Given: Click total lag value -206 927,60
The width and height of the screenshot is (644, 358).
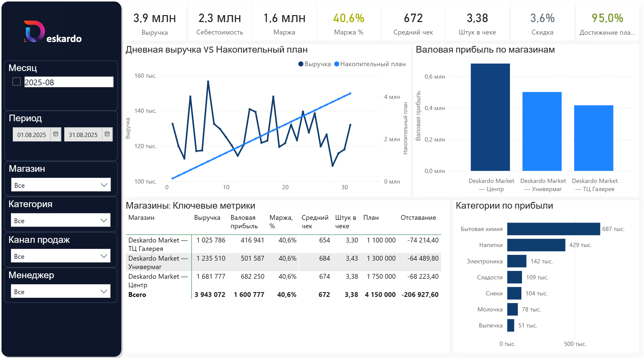Looking at the screenshot, I should (420, 295).
